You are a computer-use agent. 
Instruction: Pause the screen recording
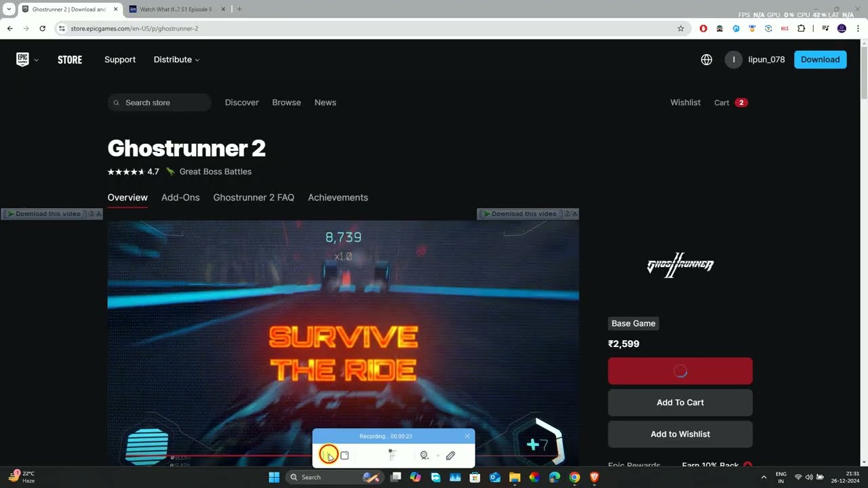pyautogui.click(x=328, y=455)
